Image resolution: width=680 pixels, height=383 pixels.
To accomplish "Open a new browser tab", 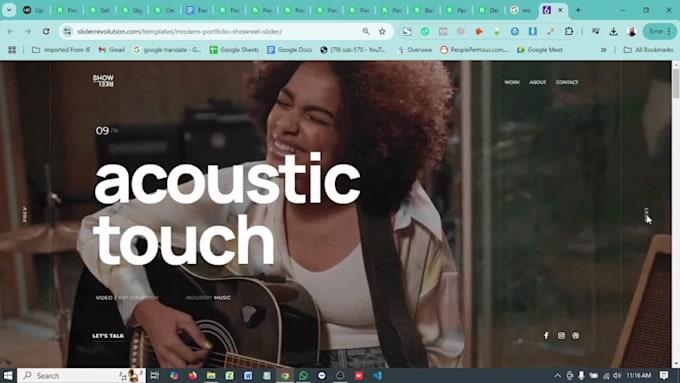I will coord(578,10).
